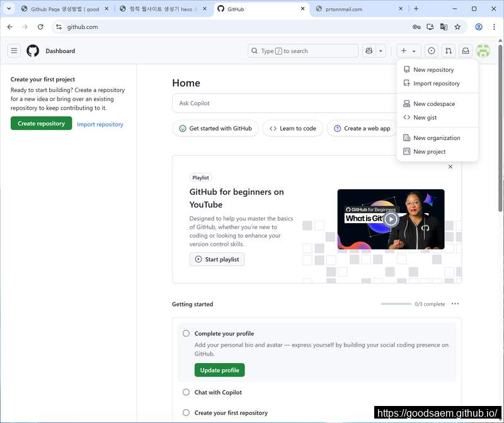
Task: Open the Issues icon in header
Action: pos(432,51)
